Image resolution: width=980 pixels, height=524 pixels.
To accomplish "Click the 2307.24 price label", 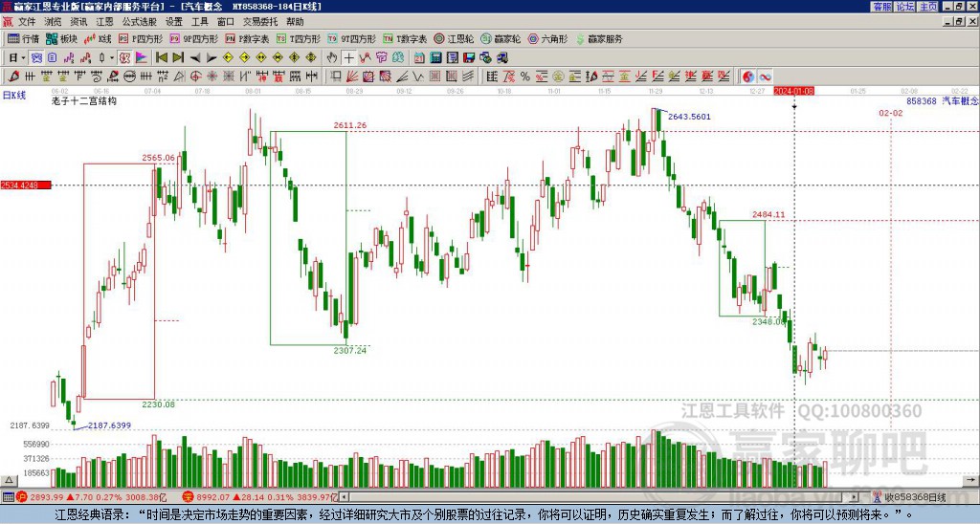I will (x=350, y=351).
